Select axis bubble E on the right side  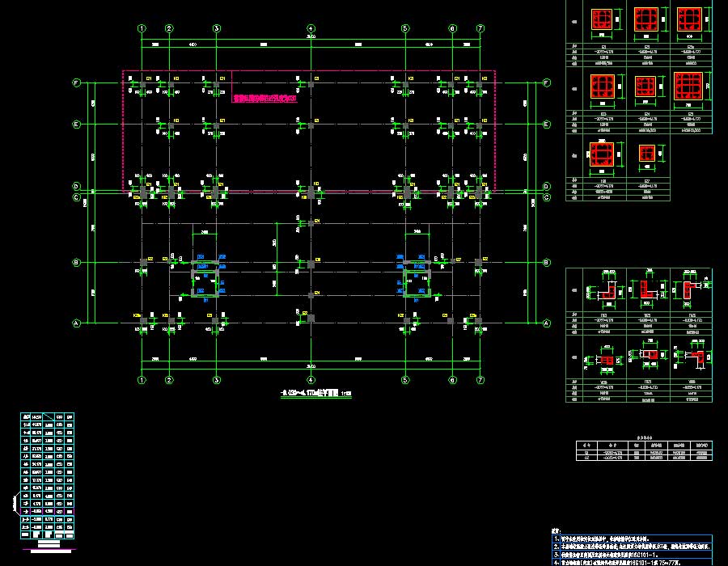547,125
